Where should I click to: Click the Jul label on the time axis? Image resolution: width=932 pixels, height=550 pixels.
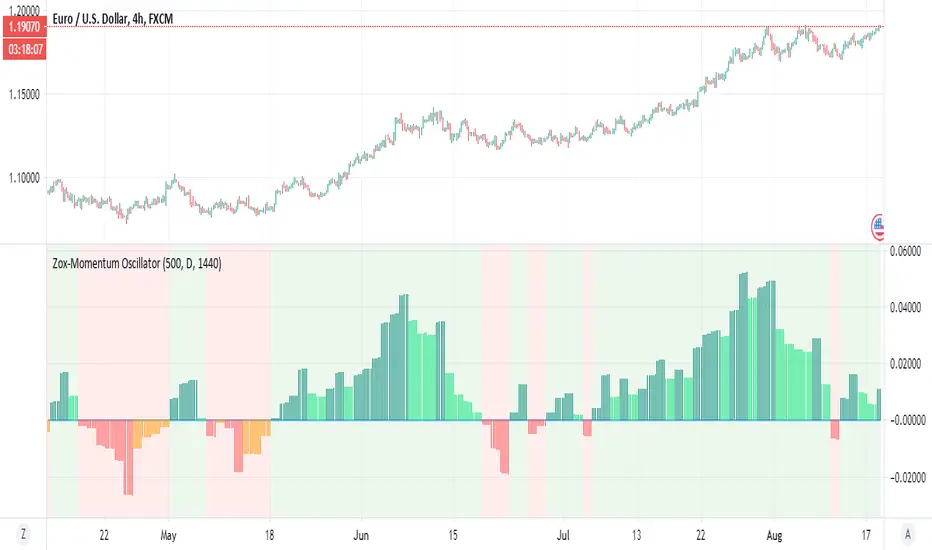(x=565, y=533)
